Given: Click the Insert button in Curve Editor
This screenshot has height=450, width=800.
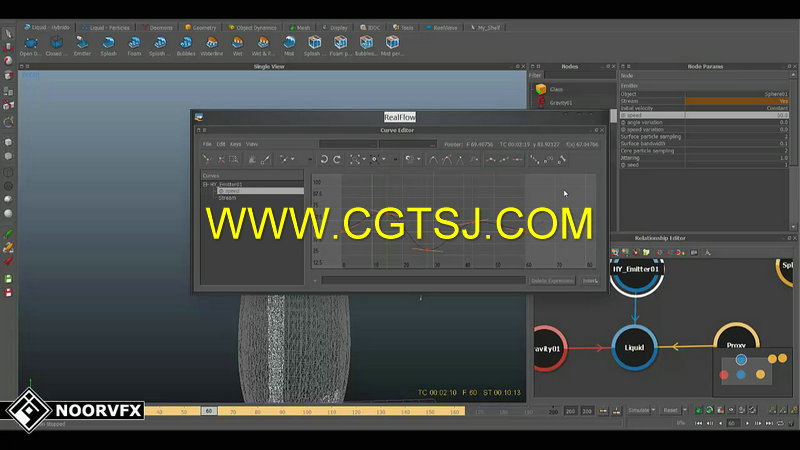Looking at the screenshot, I should (x=590, y=281).
